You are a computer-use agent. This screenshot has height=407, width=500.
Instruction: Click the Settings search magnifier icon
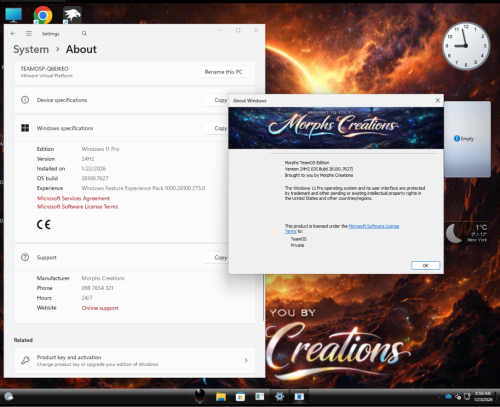[x=84, y=33]
